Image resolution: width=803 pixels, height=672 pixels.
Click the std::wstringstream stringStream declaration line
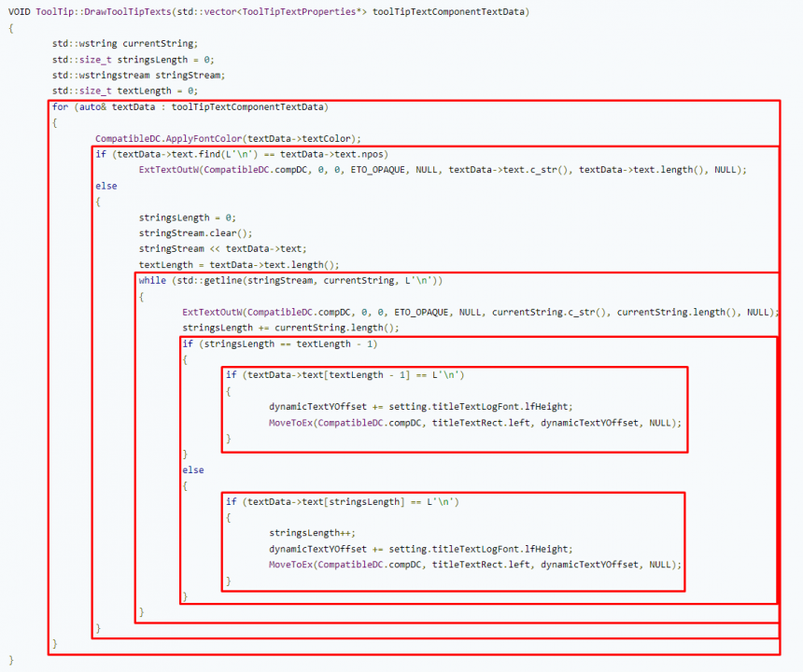tap(138, 75)
